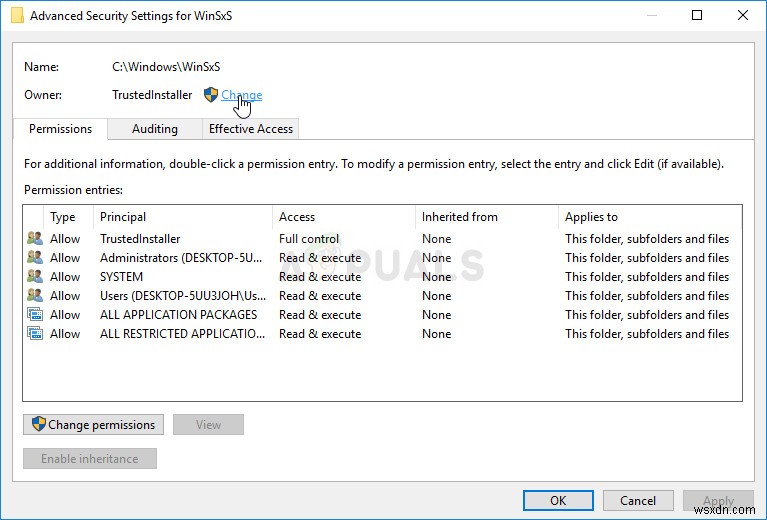Screen dimensions: 767x520
Task: Maximize the Advanced Security Settings window
Action: click(697, 15)
